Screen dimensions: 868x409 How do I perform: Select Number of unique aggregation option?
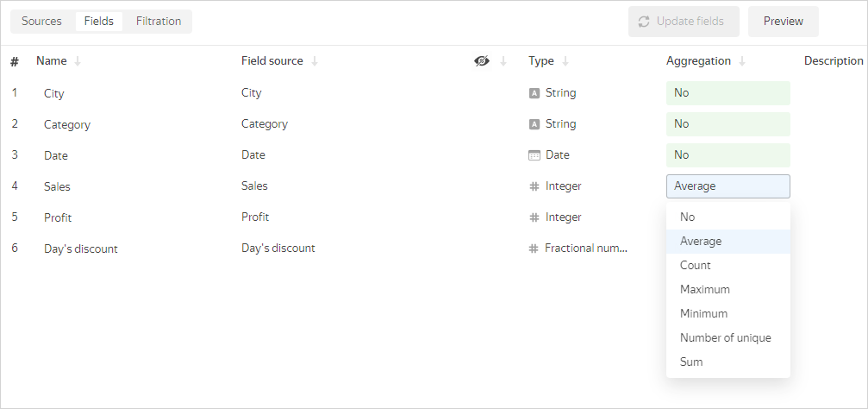pos(725,338)
